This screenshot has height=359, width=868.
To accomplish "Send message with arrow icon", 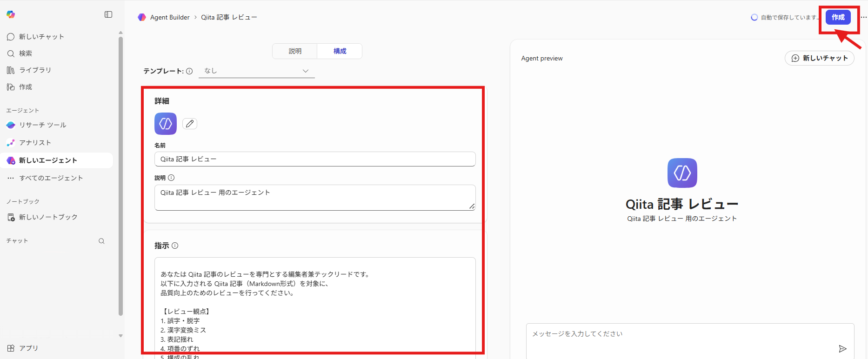I will tap(842, 349).
